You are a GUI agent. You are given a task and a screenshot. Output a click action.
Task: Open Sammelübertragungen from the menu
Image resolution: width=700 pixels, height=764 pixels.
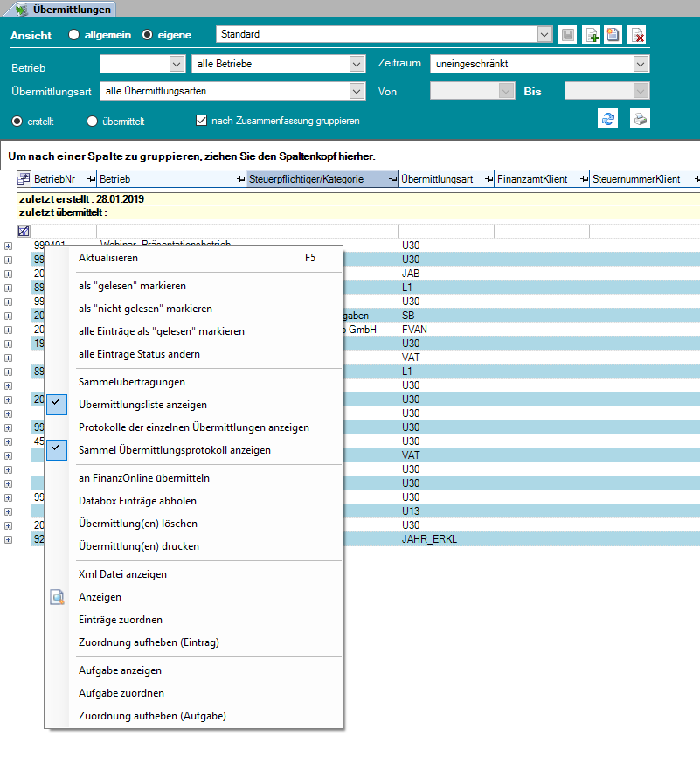[x=193, y=382]
